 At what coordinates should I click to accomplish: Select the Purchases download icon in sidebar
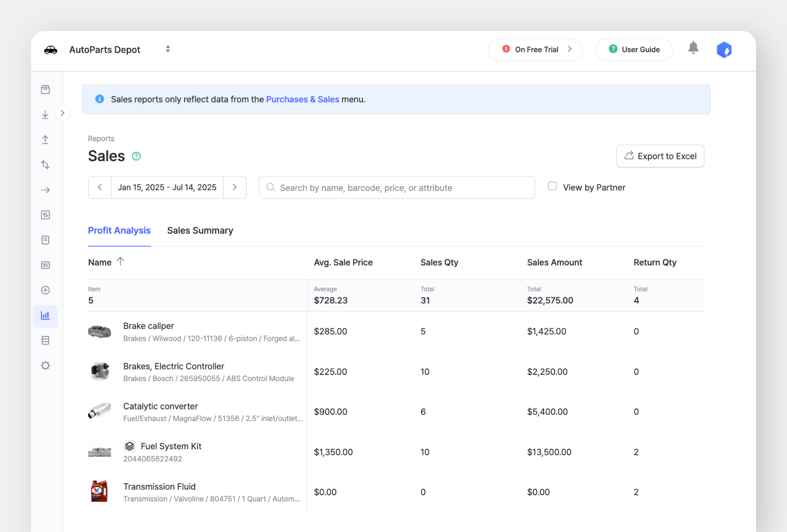point(45,114)
